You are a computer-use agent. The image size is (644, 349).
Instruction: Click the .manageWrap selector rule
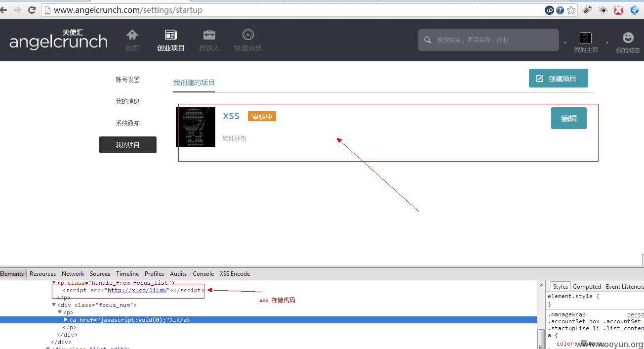click(x=566, y=314)
